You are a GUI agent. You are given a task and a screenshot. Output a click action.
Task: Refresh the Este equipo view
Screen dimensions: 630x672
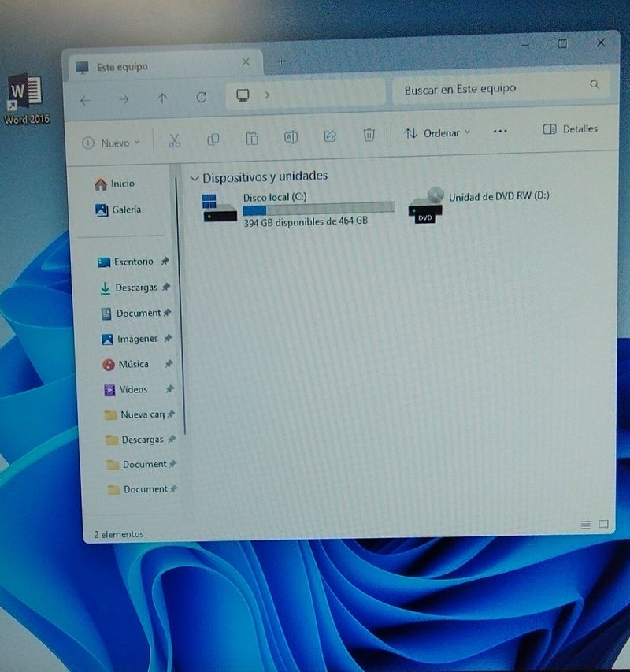click(202, 97)
